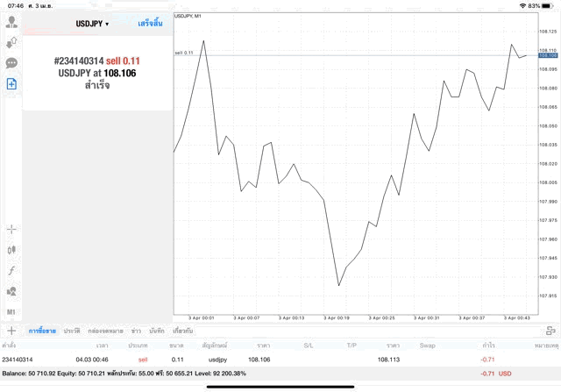Sort positions by the กำไร profit column
The width and height of the screenshot is (561, 392).
click(488, 346)
